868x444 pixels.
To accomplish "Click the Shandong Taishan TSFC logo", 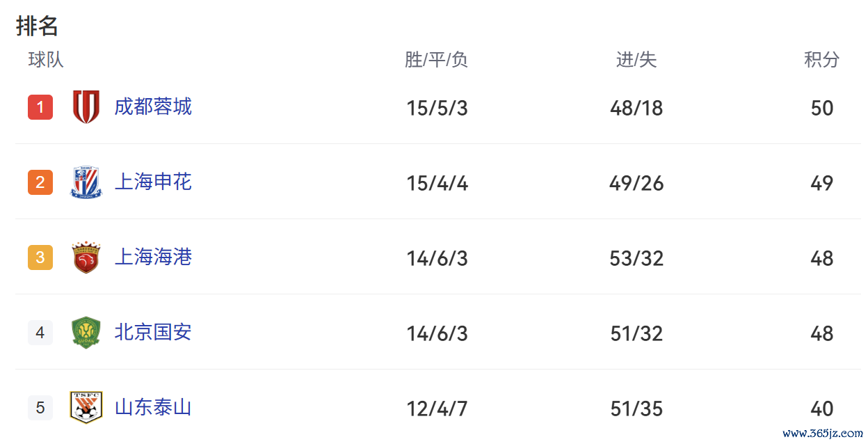I will [86, 407].
